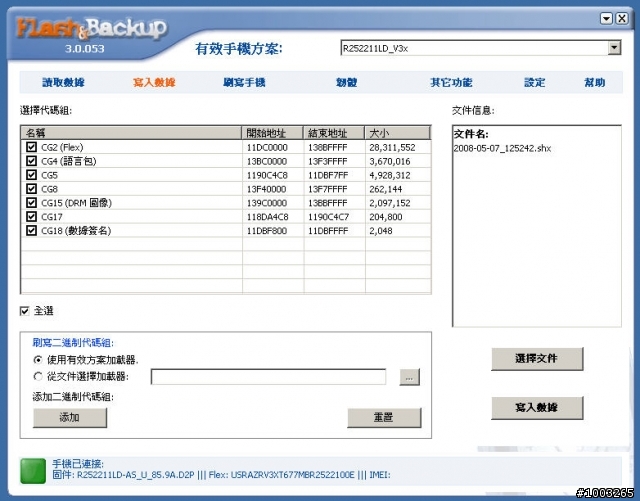Screen dimensions: 640x501
Task: Sort by the 開始地址 column header
Action: coord(272,133)
